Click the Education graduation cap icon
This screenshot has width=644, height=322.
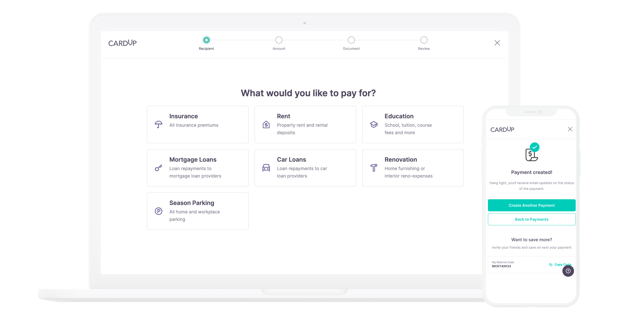click(x=374, y=124)
